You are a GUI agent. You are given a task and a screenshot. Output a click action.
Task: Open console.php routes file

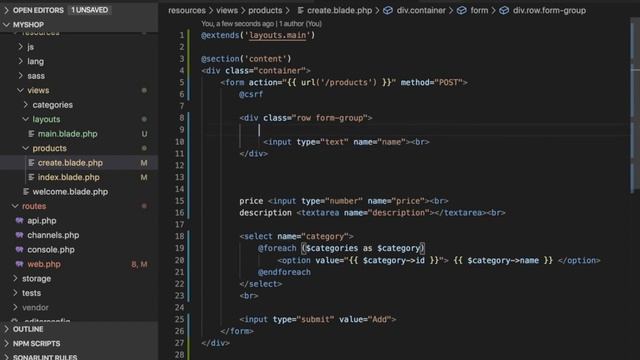[x=51, y=250]
